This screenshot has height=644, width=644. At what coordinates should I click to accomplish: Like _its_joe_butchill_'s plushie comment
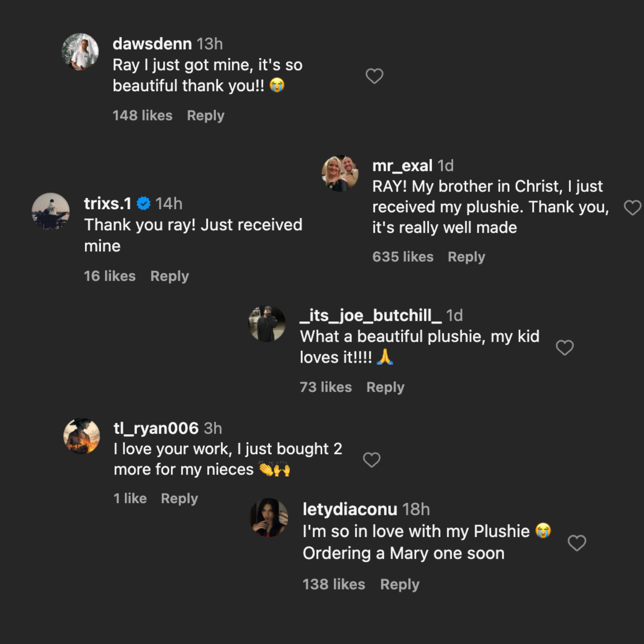tap(564, 347)
